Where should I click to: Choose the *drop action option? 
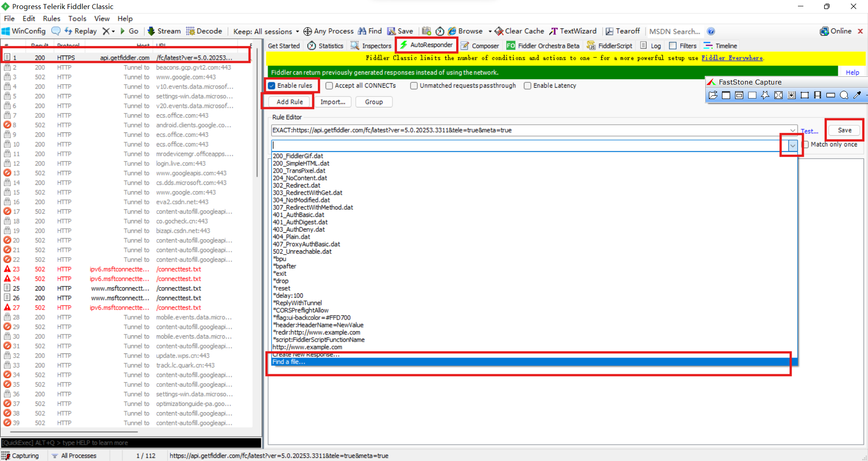pos(281,281)
